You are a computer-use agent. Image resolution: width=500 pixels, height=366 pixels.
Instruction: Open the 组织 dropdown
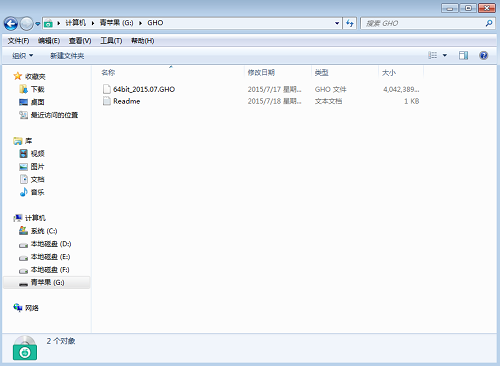[22, 56]
